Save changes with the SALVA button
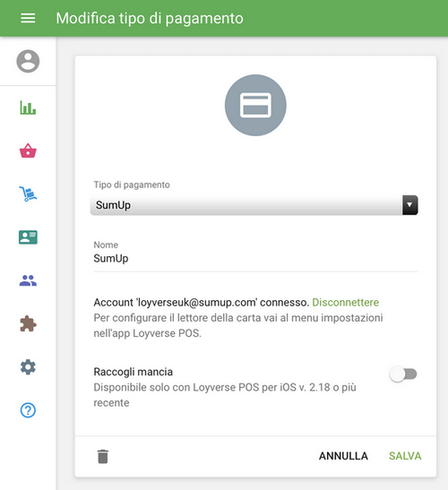This screenshot has width=448, height=490. pos(405,456)
